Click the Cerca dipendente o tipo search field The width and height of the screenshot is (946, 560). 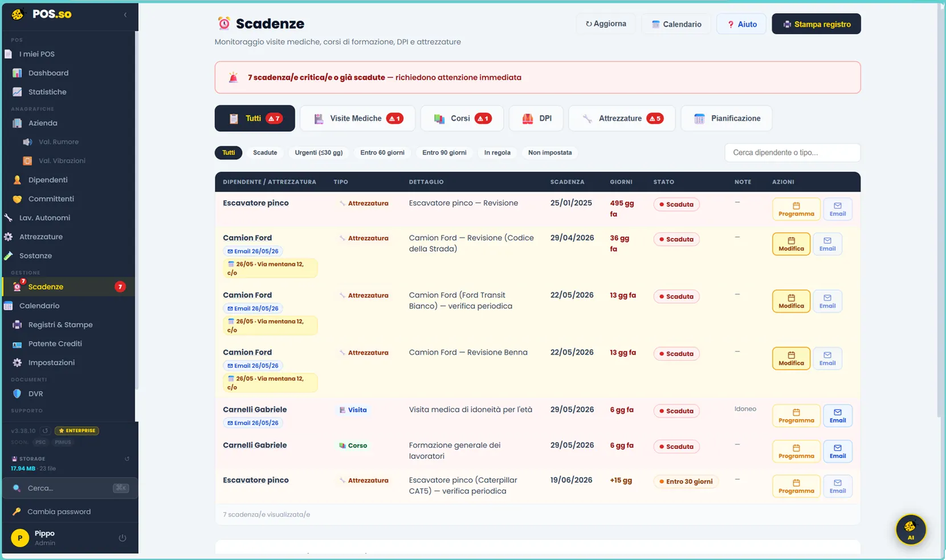[792, 153]
